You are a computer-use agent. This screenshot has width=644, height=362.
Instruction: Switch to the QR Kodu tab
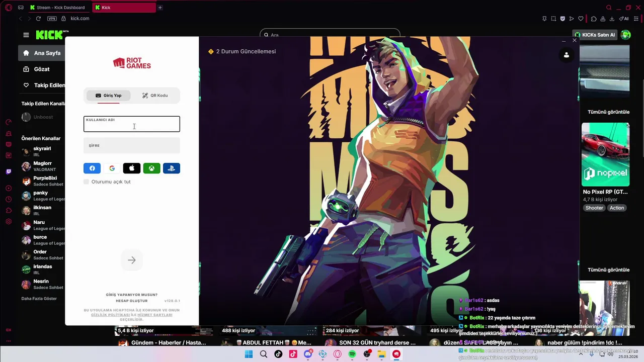point(155,96)
